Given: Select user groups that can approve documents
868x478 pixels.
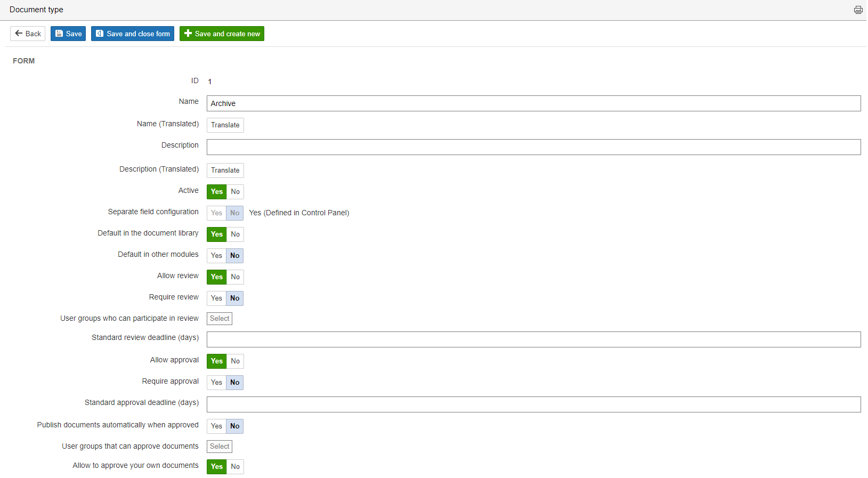Looking at the screenshot, I should 220,447.
